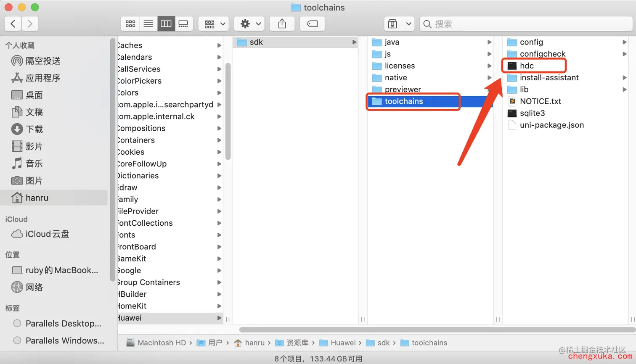This screenshot has height=364, width=636.
Task: Expand the config folder arrow
Action: pyautogui.click(x=625, y=42)
